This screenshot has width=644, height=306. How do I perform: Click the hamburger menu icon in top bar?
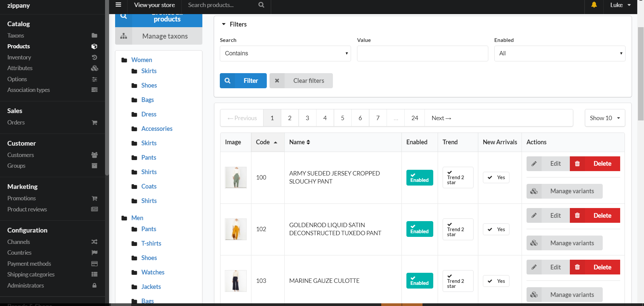point(118,5)
